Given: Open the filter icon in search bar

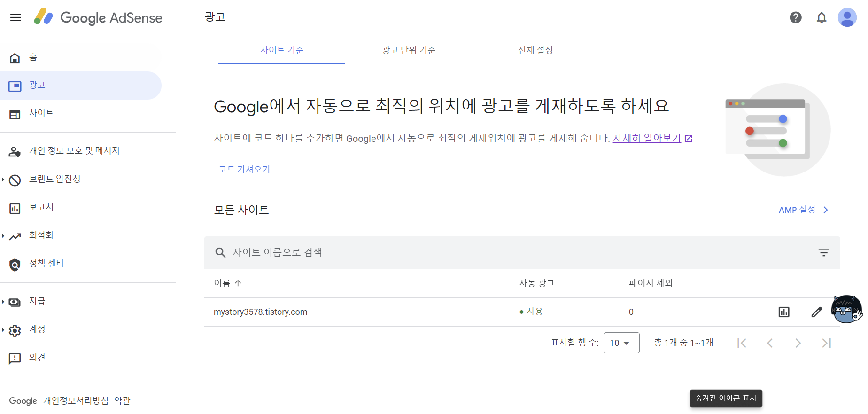Looking at the screenshot, I should click(x=824, y=252).
